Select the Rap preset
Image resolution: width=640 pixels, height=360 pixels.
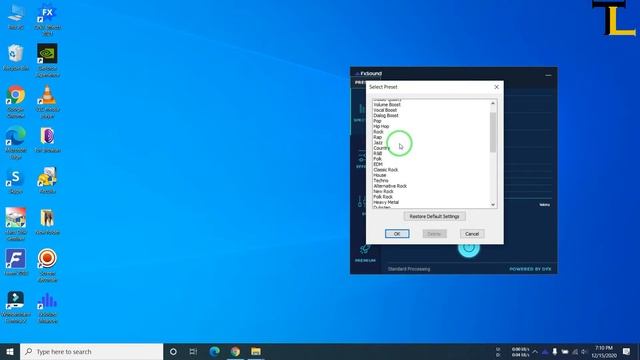point(378,138)
